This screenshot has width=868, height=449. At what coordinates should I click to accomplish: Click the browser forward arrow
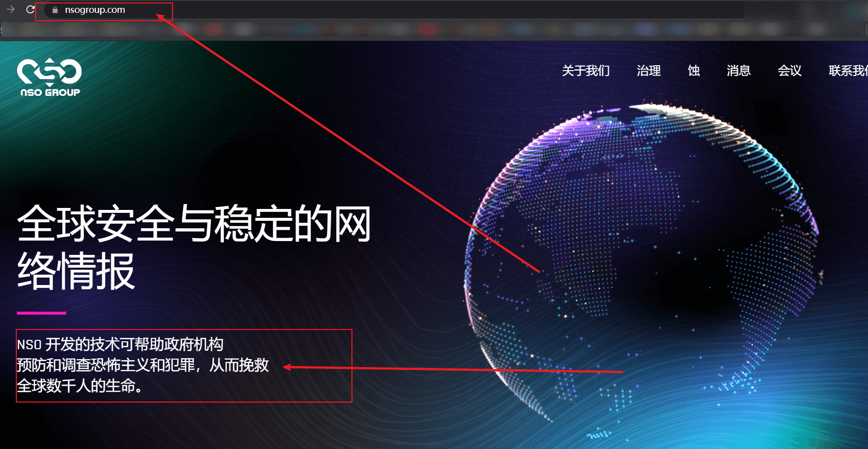click(10, 9)
